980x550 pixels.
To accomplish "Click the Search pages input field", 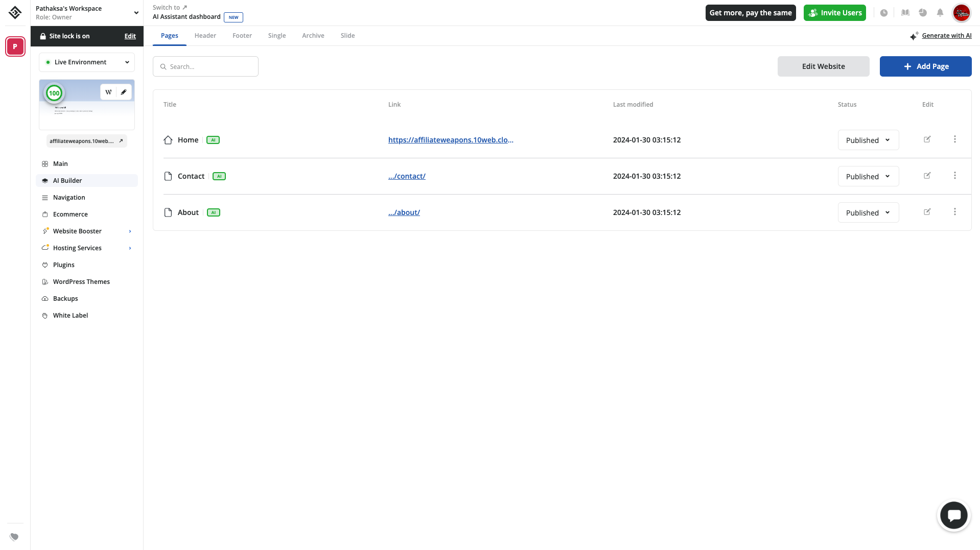I will pos(205,66).
